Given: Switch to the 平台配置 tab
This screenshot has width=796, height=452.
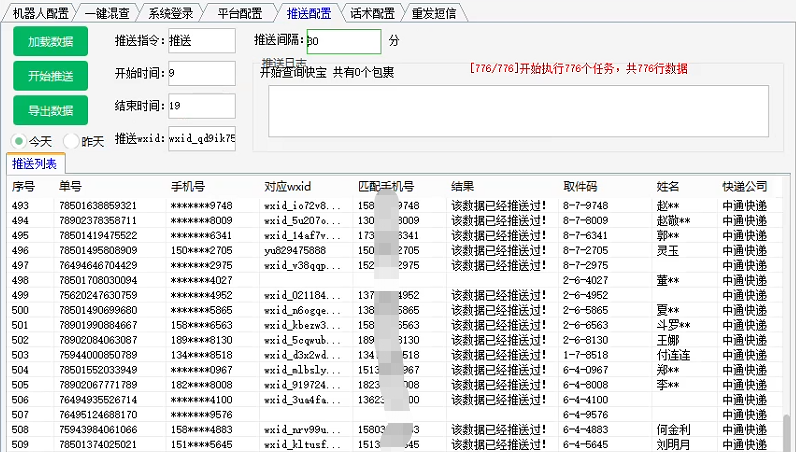Looking at the screenshot, I should click(x=240, y=13).
